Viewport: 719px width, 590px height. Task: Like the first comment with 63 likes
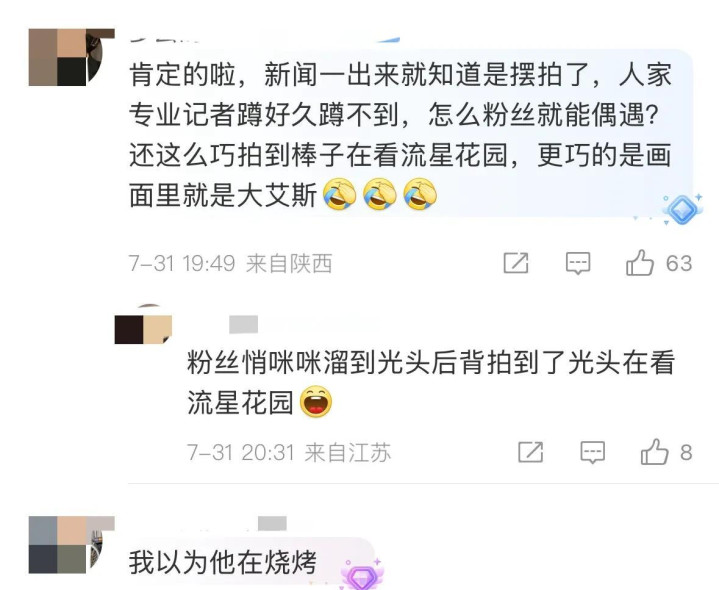coord(640,263)
